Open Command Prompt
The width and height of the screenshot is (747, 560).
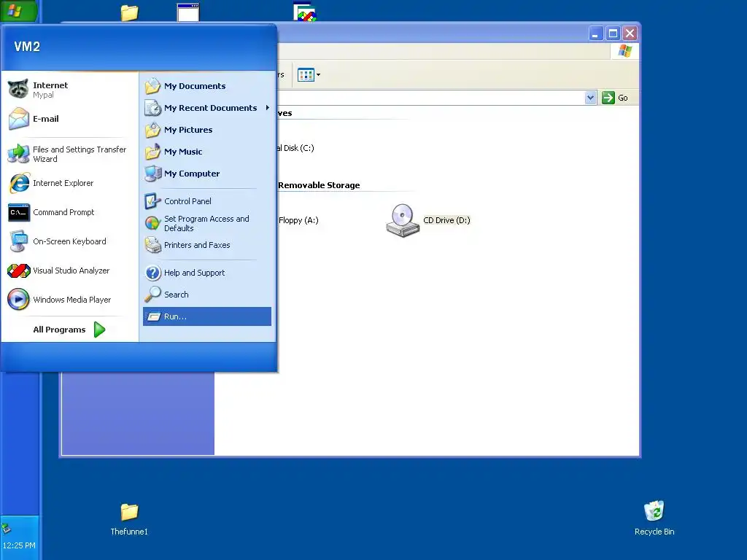click(x=69, y=212)
